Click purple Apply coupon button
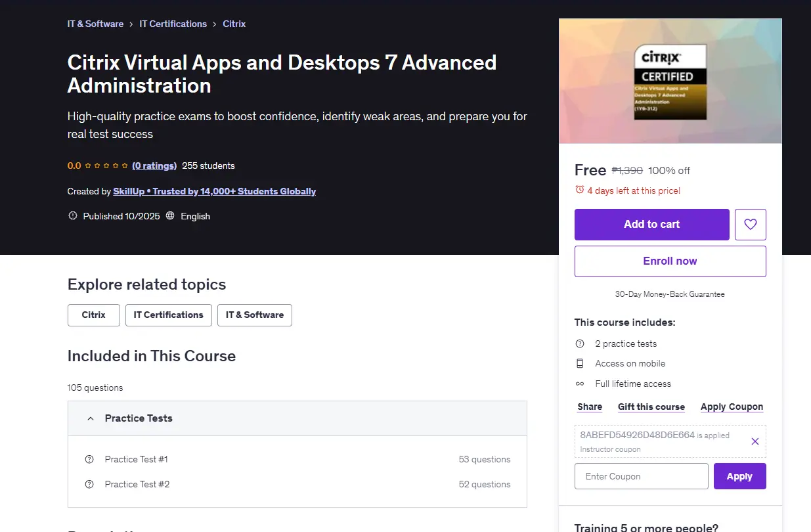The width and height of the screenshot is (811, 532). point(739,476)
